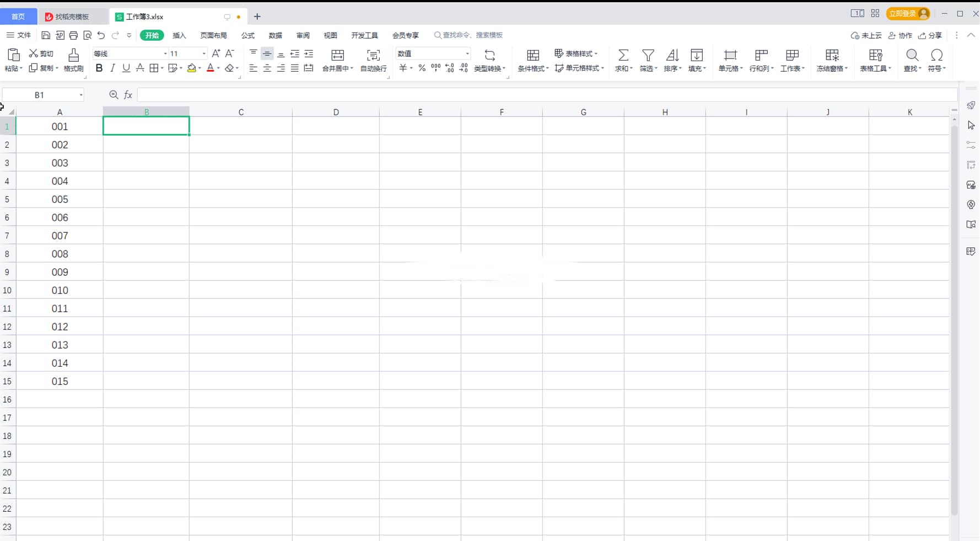Open the fill color dropdown arrow
Viewport: 980px width, 541px height.
click(200, 68)
